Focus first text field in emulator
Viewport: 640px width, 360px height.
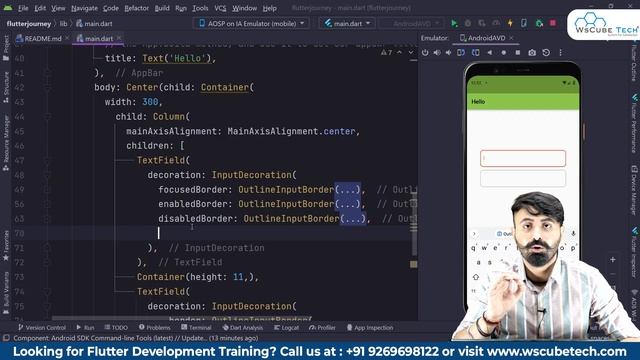pos(523,158)
